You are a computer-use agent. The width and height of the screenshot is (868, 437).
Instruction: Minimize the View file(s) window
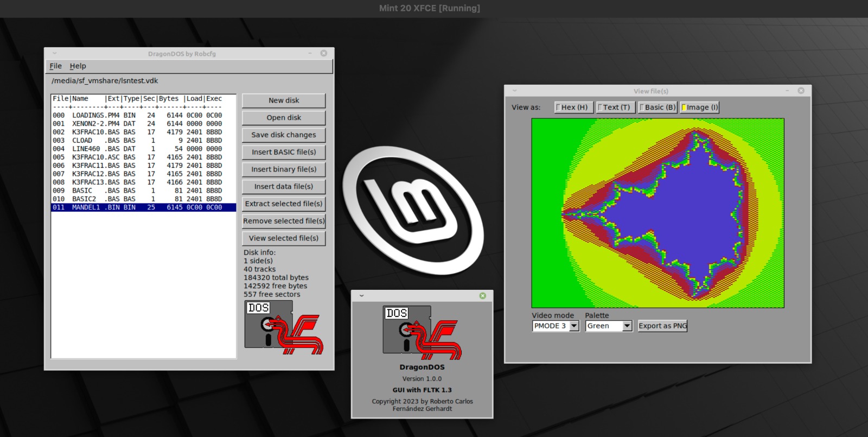pyautogui.click(x=787, y=91)
